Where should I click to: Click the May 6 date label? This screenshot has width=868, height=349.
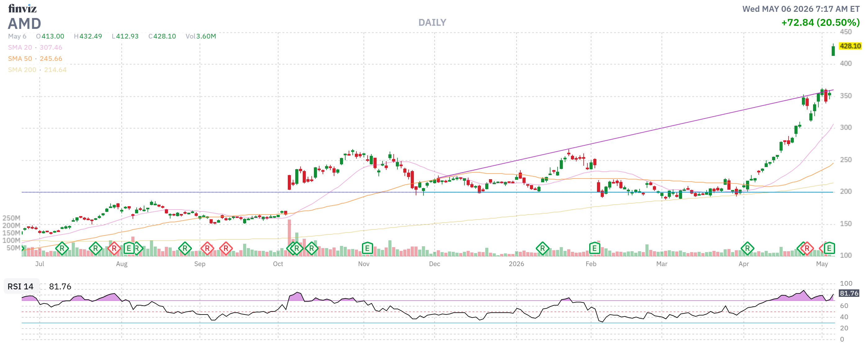17,36
